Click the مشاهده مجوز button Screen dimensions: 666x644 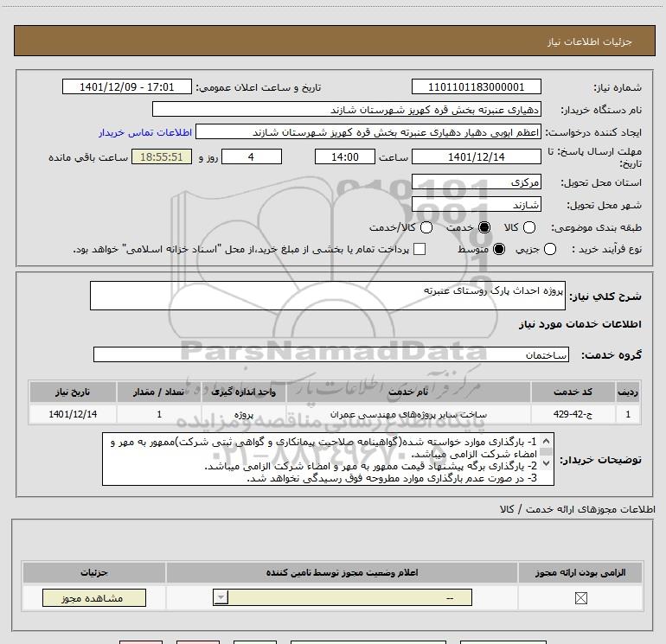coord(94,597)
